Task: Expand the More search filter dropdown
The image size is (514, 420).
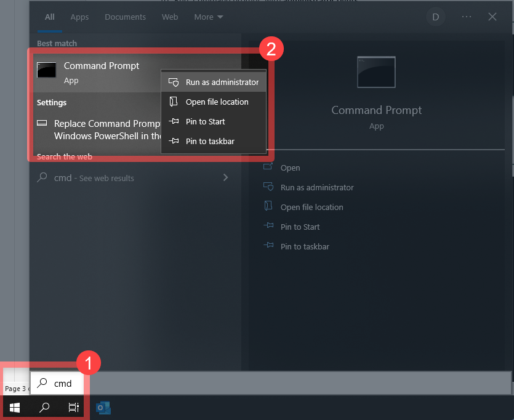Action: 208,17
